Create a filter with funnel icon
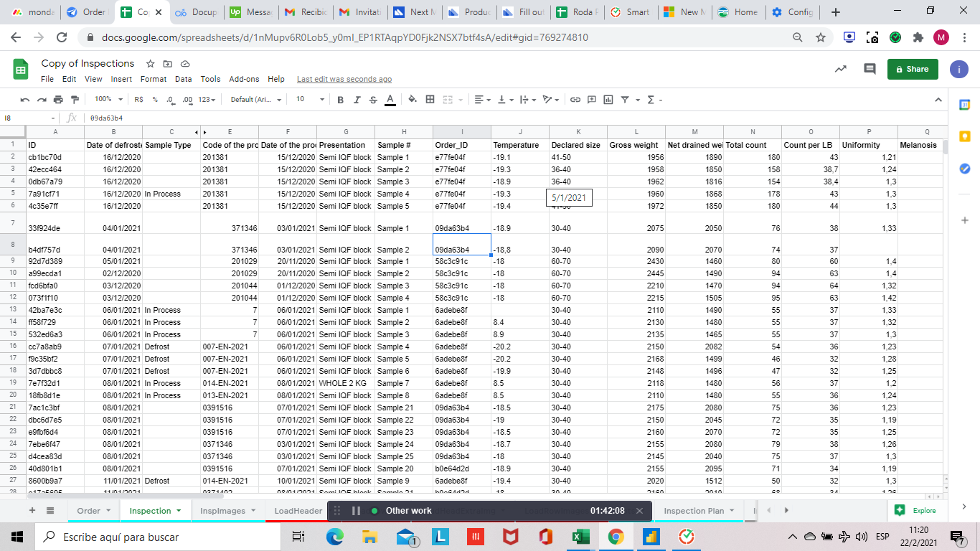Image resolution: width=980 pixels, height=551 pixels. (625, 99)
